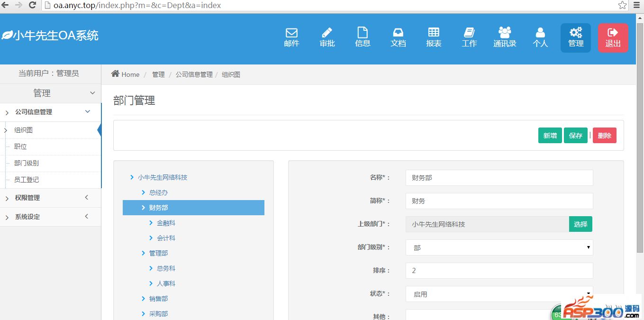Select 职位 in the sidebar menu
This screenshot has height=320, width=644.
pos(20,146)
